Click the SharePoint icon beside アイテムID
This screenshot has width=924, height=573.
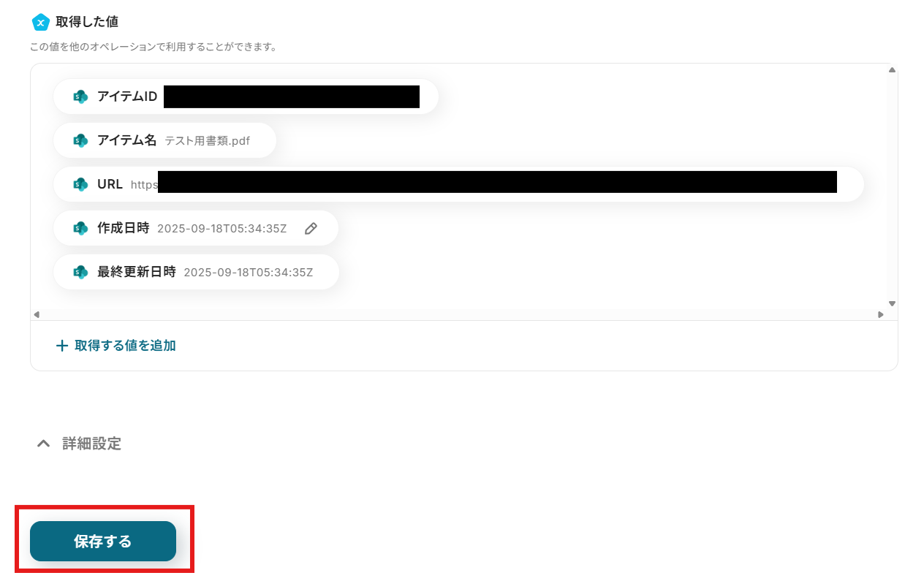(80, 96)
